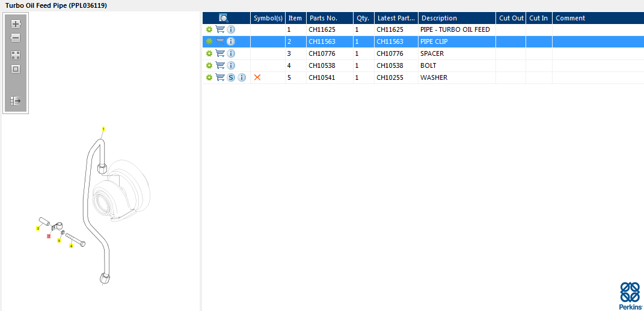
Task: Sort by Latest Part column header
Action: point(396,18)
